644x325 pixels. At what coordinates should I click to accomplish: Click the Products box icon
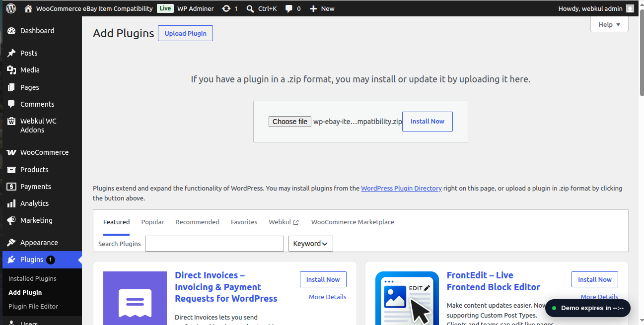click(x=11, y=170)
